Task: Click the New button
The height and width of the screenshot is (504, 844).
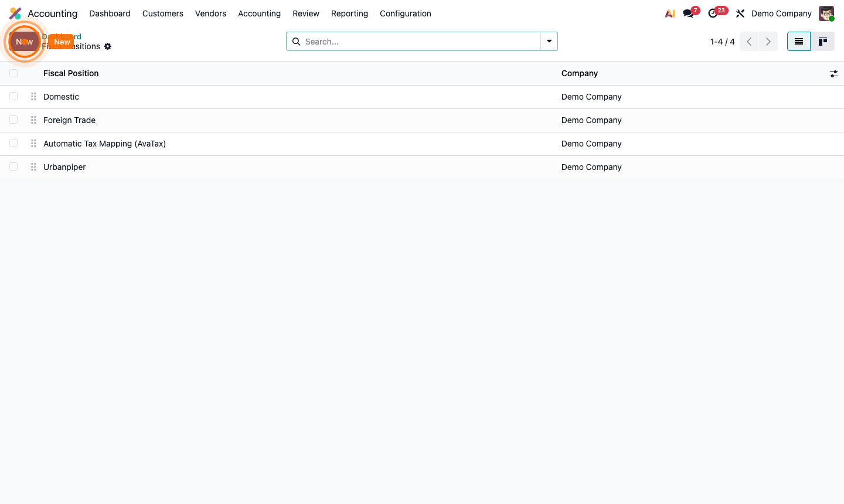Action: click(x=62, y=42)
